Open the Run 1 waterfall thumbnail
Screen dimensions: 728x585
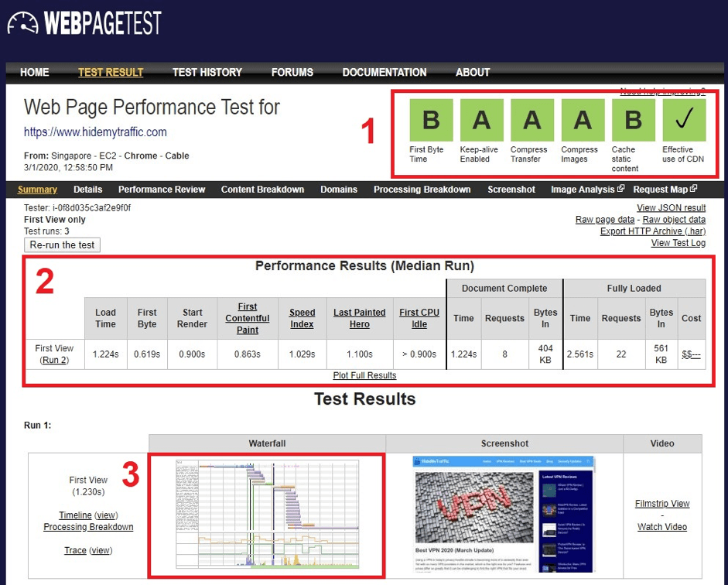[268, 514]
